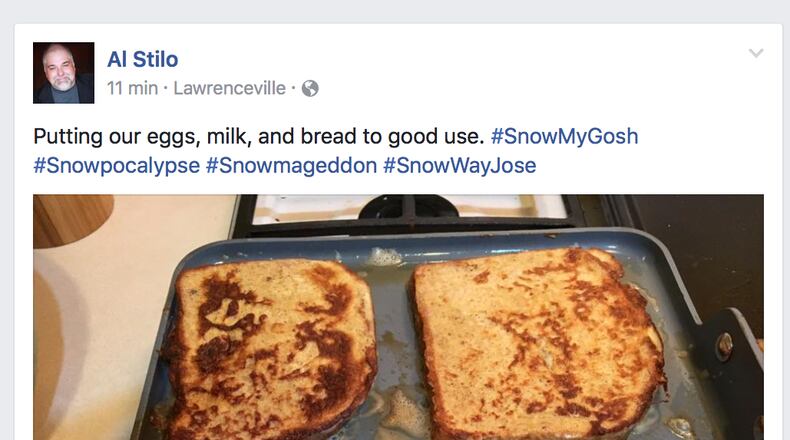790x440 pixels.
Task: Click the left French toast slice in photo
Action: coord(270,345)
